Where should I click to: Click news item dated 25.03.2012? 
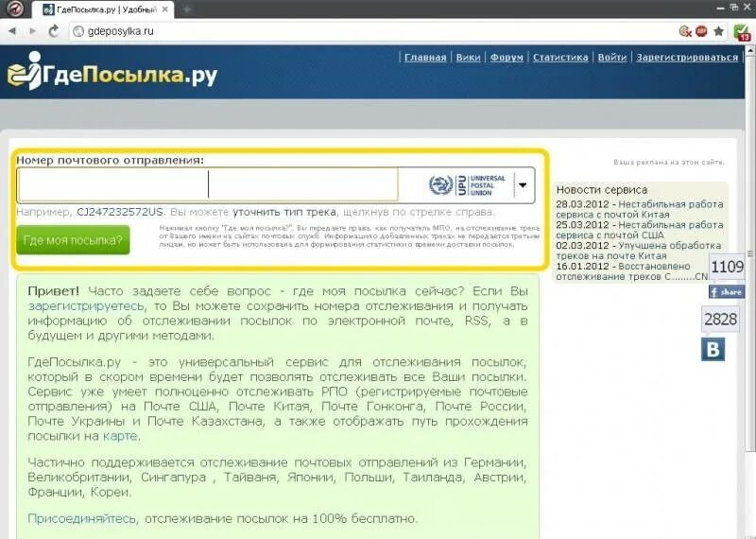pyautogui.click(x=640, y=230)
